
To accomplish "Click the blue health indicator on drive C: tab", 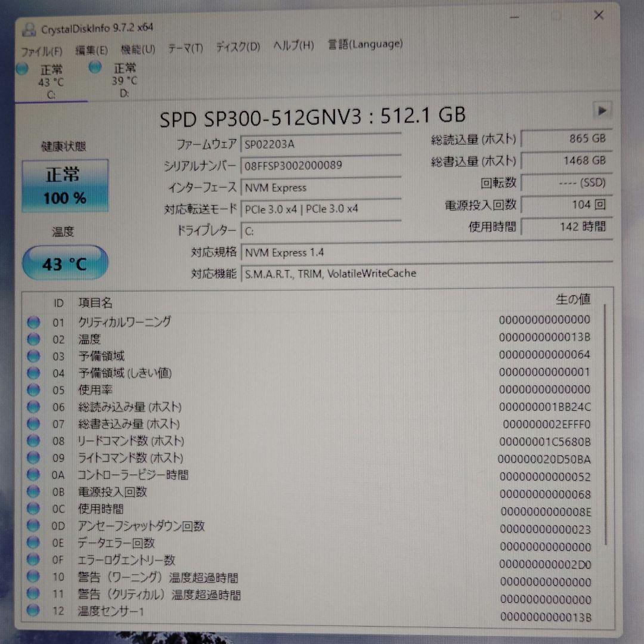I will pos(21,69).
